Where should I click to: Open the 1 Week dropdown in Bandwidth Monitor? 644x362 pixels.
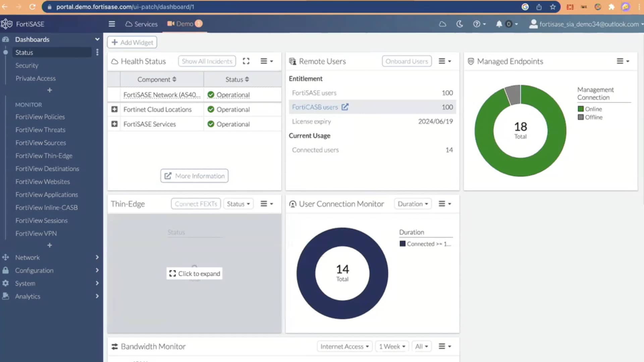point(391,346)
